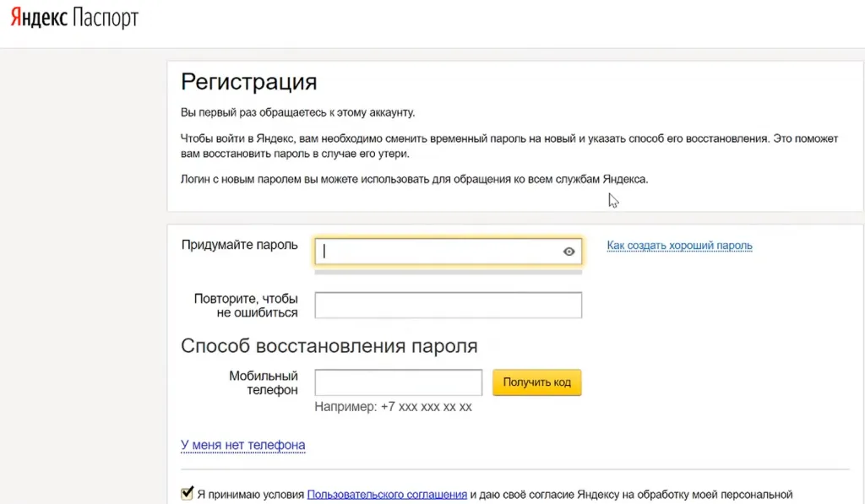Click the Повторите, чтобы не ошибиться label
The height and width of the screenshot is (504, 865).
click(x=246, y=306)
